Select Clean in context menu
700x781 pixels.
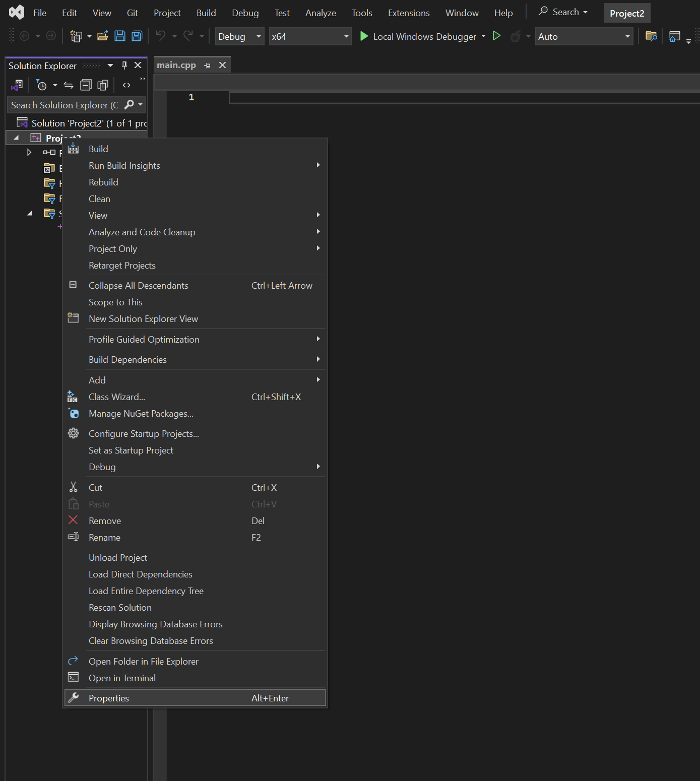point(195,199)
